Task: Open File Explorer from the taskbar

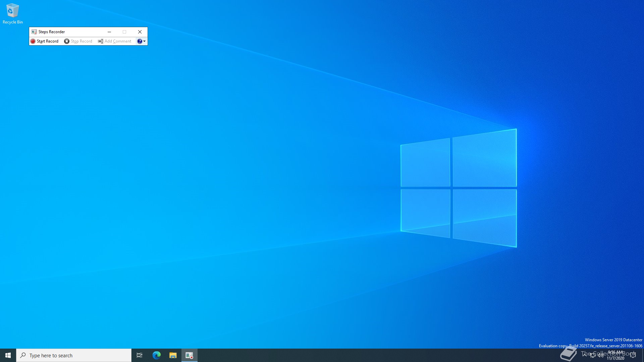Action: (173, 355)
